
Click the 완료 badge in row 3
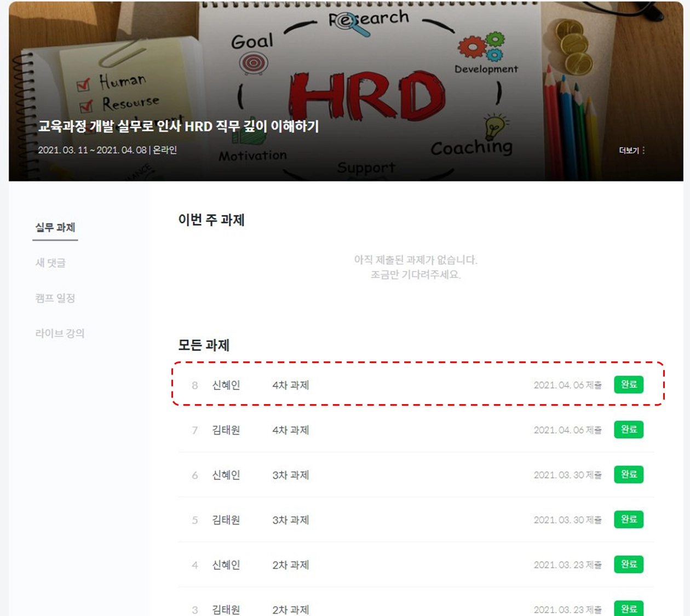[x=629, y=608]
